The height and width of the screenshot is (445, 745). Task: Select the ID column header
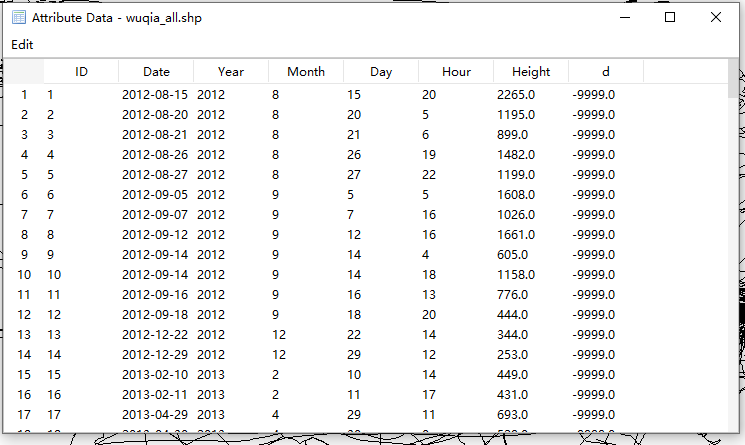pos(81,71)
